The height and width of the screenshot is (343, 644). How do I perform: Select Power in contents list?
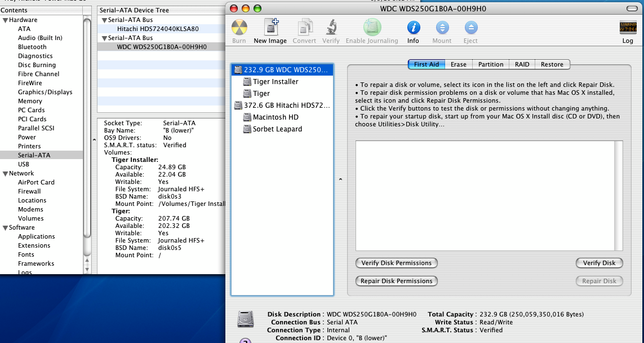pos(27,137)
